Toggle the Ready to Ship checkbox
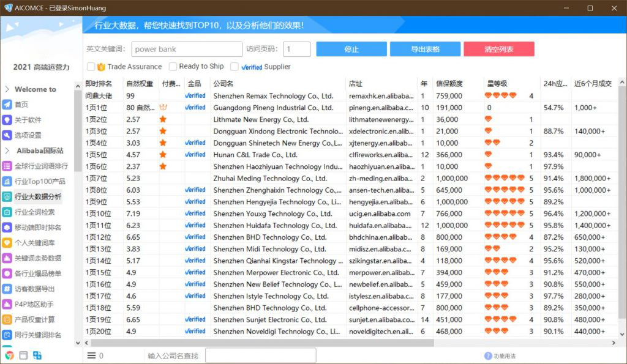Image resolution: width=627 pixels, height=364 pixels. pos(173,66)
